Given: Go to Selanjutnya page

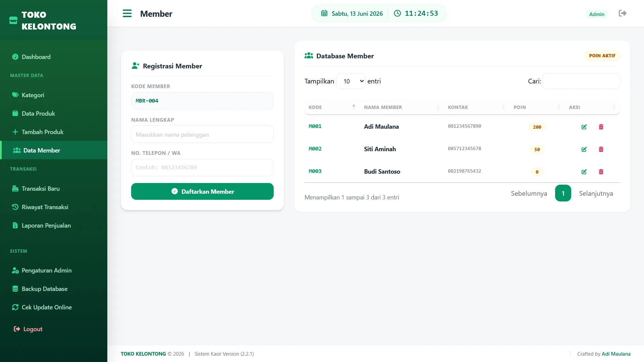Looking at the screenshot, I should click(x=596, y=193).
